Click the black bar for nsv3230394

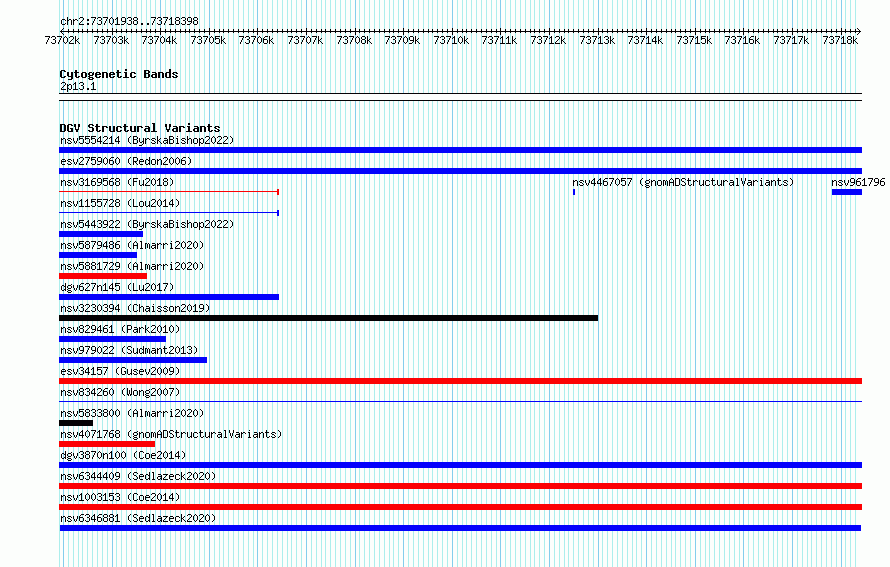[328, 318]
